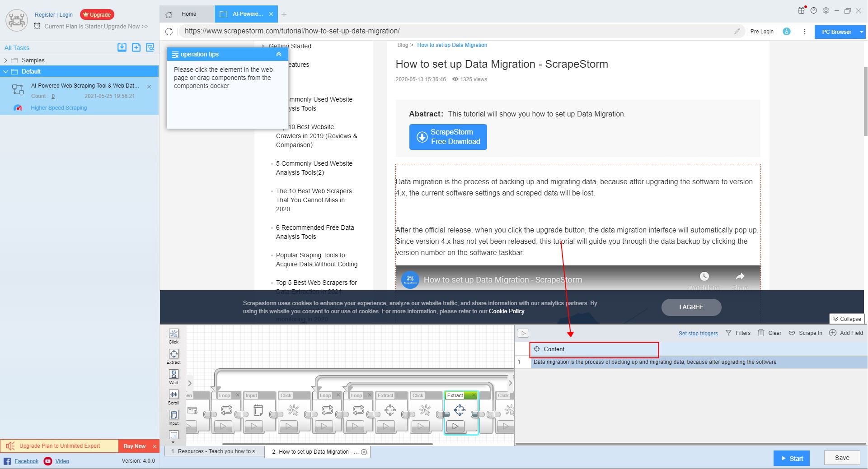868x469 pixels.
Task: Click the Buy Now button
Action: tap(135, 446)
